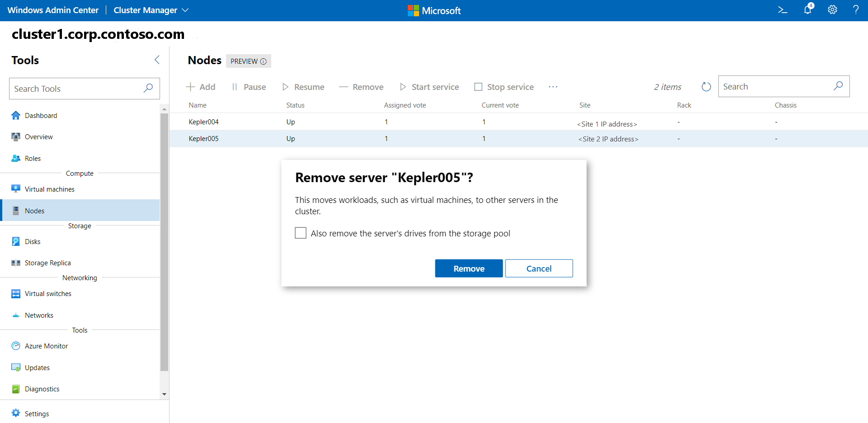Open the Cluster Manager dropdown

pos(186,10)
